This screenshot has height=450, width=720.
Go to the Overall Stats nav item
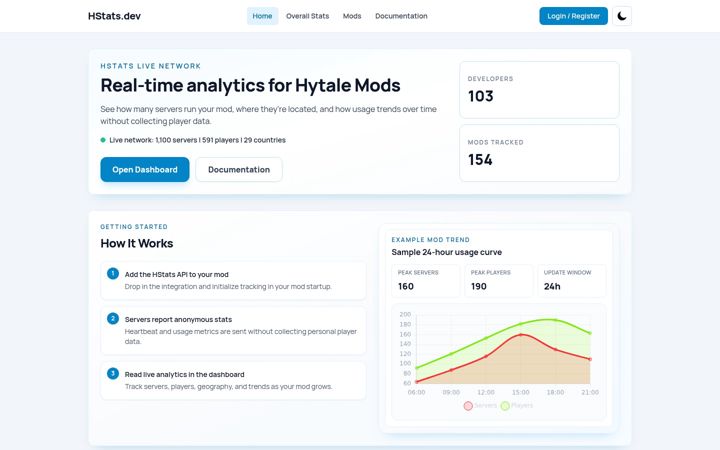[308, 16]
